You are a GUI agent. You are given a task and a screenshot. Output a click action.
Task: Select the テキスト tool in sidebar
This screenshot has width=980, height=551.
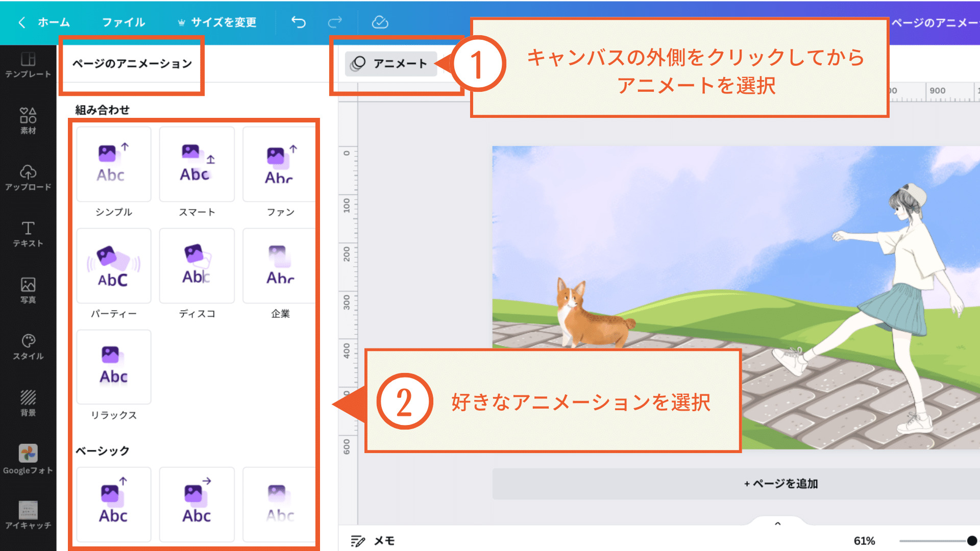(x=28, y=234)
